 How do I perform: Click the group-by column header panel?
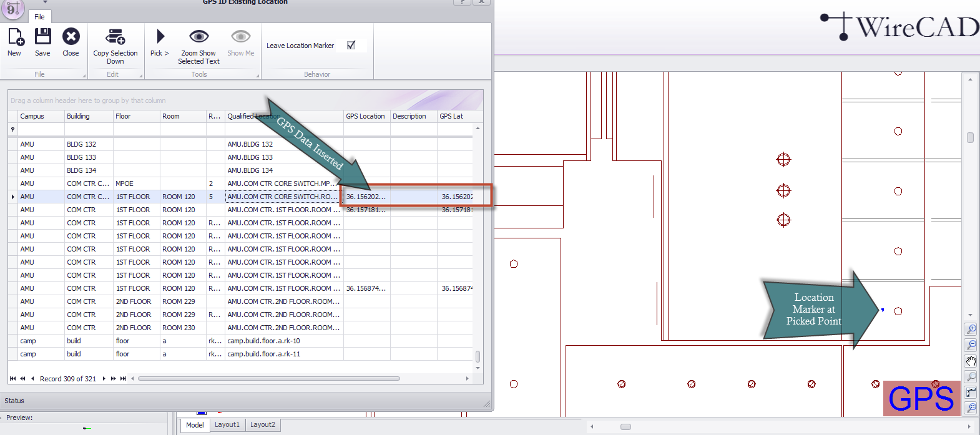pyautogui.click(x=245, y=100)
